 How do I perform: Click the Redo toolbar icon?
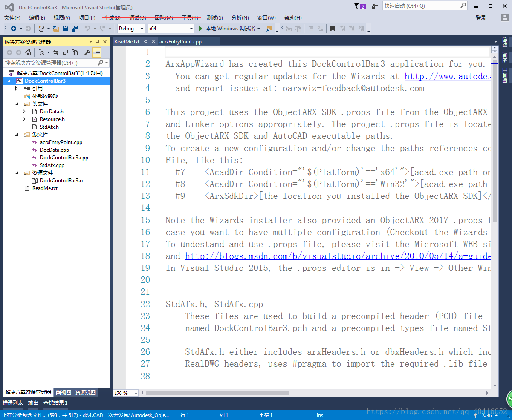pos(102,29)
